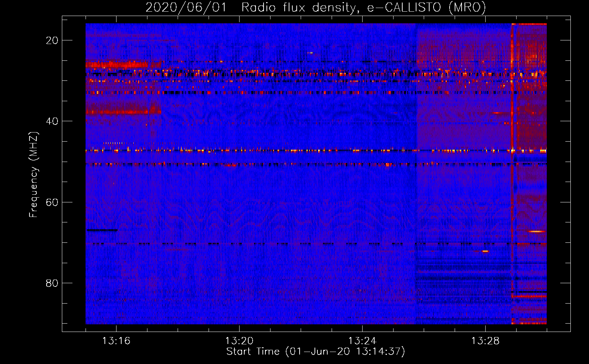Click the 40 MHz frequency tick label

(52, 121)
